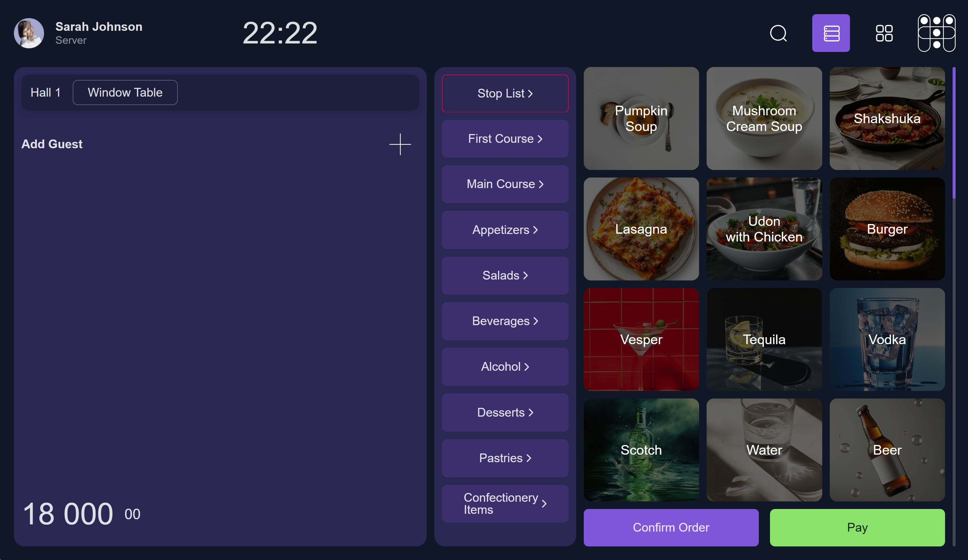Select the Window Table button

point(125,93)
